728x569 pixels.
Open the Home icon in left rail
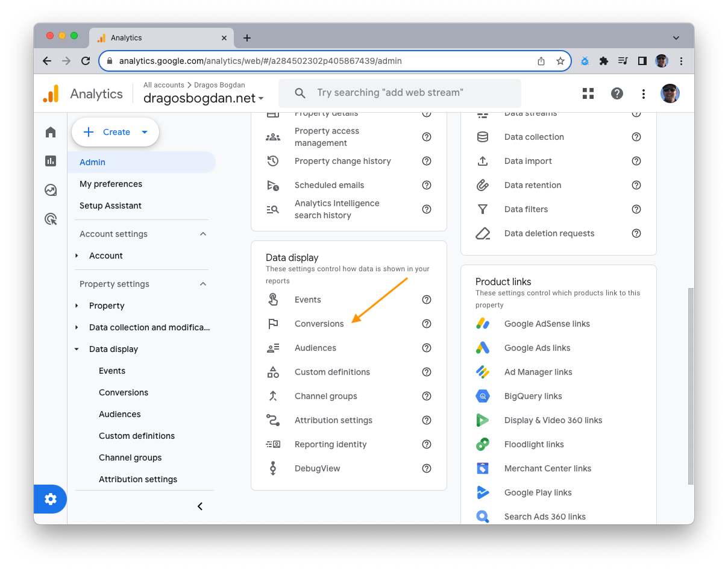[x=51, y=132]
